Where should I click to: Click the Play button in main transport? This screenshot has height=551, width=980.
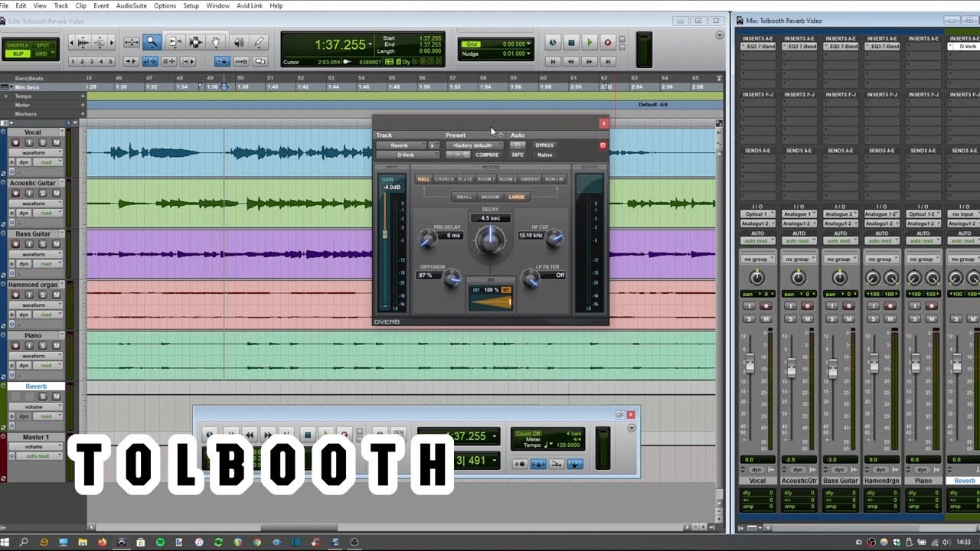tap(590, 43)
